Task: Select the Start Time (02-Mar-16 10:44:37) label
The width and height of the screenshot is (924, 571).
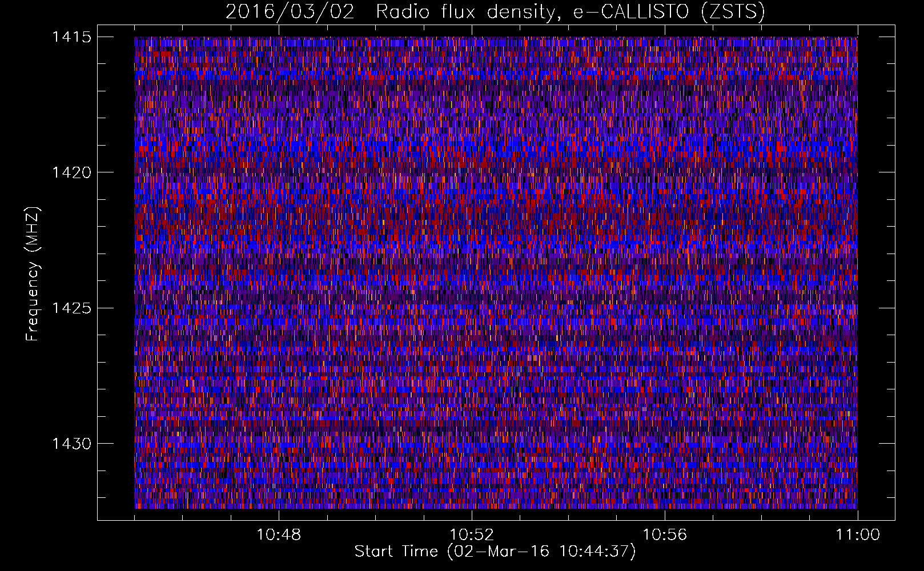Action: click(495, 552)
